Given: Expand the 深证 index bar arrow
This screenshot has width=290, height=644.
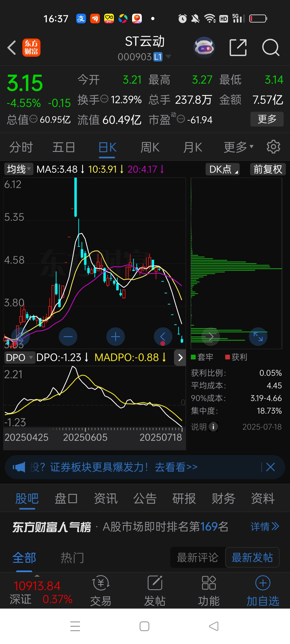Looking at the screenshot, I should (37, 576).
